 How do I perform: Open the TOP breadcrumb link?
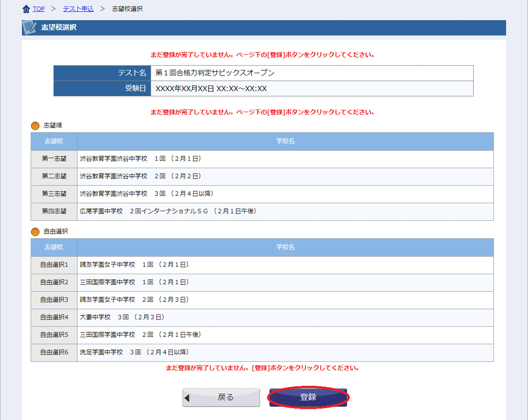click(39, 9)
